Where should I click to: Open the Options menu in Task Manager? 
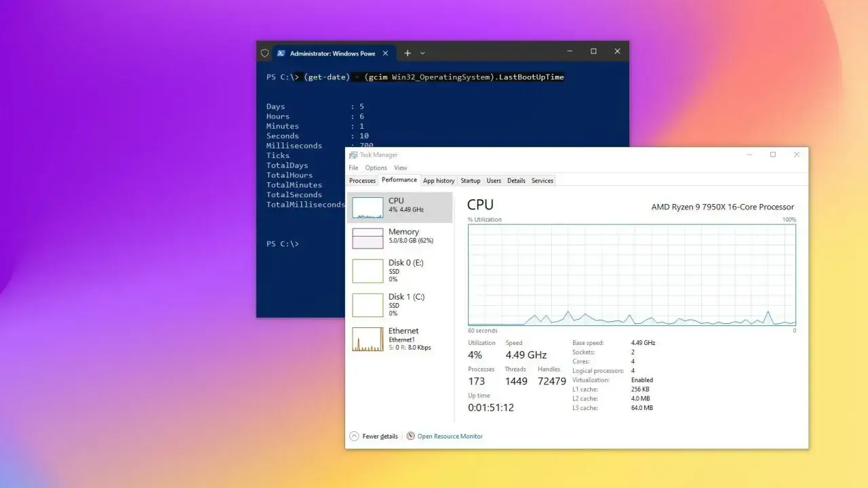tap(376, 168)
